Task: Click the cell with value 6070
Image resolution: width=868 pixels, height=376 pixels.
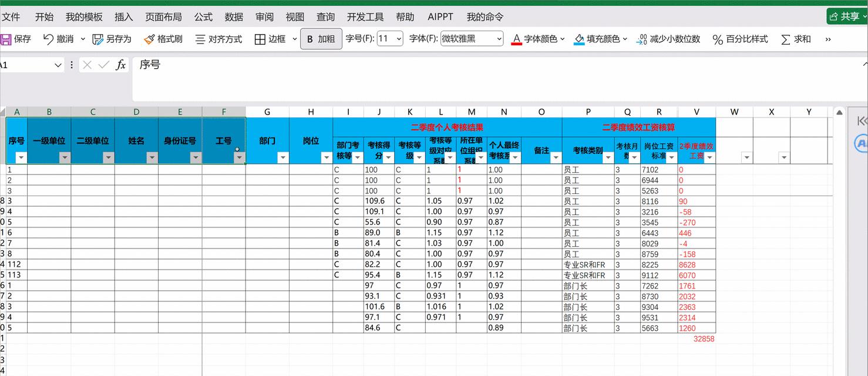Action: pos(697,276)
